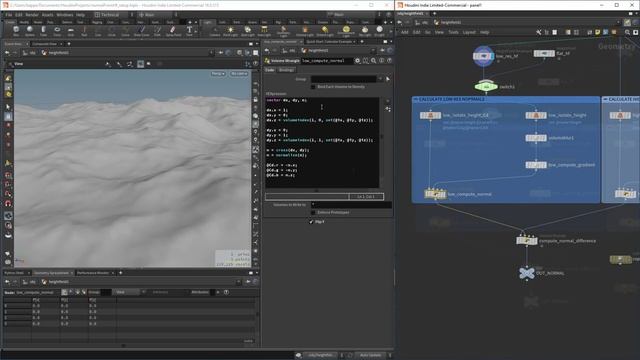Click the back arrow in viewport path bar
This screenshot has width=640, height=360.
7,53
